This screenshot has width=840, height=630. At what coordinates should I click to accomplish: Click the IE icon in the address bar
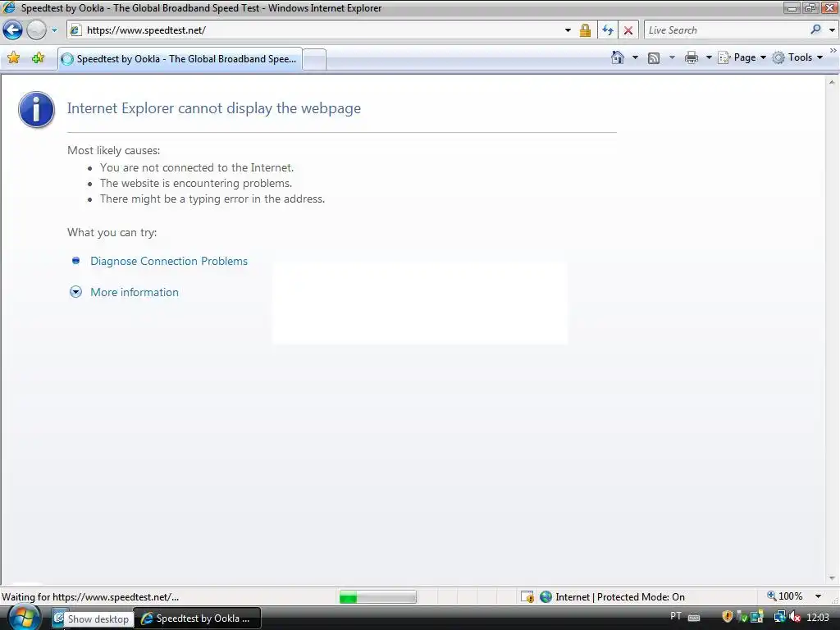[x=75, y=30]
